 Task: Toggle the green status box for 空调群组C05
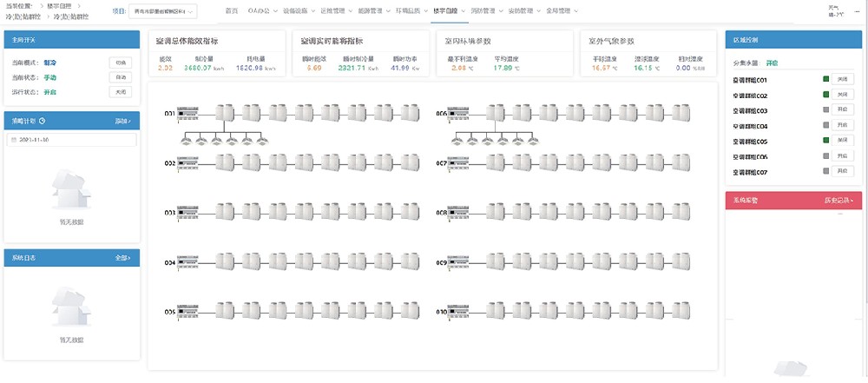pos(825,141)
